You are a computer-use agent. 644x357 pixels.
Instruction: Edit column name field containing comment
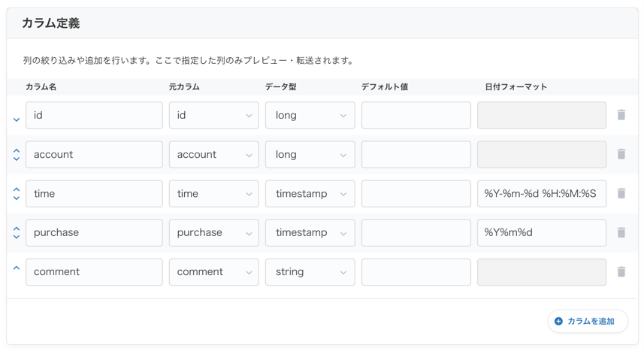[94, 272]
